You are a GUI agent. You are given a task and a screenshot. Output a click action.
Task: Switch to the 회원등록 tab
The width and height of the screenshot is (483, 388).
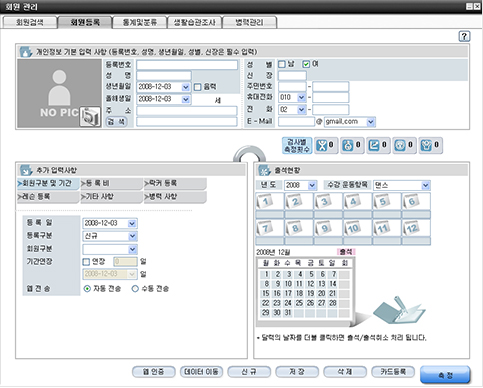85,22
